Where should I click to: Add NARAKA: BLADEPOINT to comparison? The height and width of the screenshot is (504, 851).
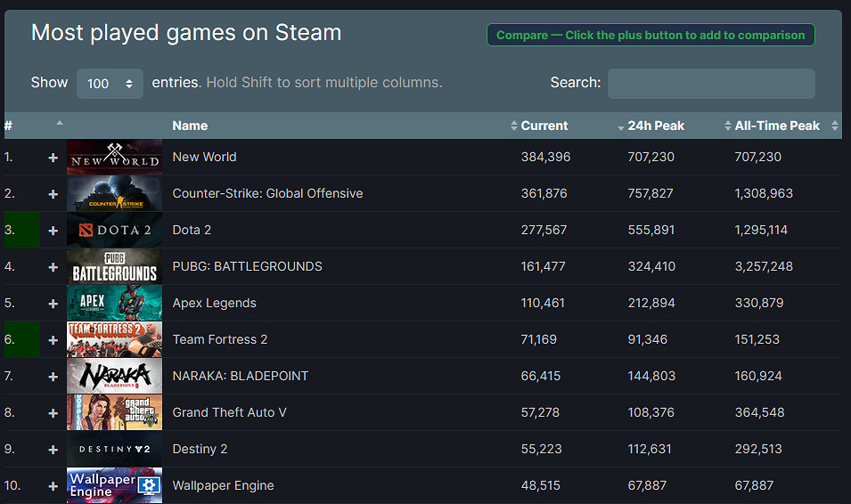[x=53, y=377]
